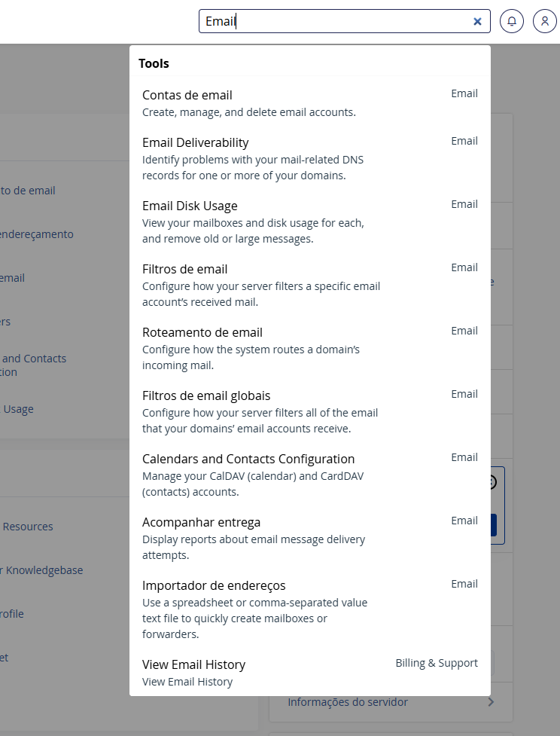
Task: Expand Informações do servidor chevron
Action: pyautogui.click(x=491, y=702)
